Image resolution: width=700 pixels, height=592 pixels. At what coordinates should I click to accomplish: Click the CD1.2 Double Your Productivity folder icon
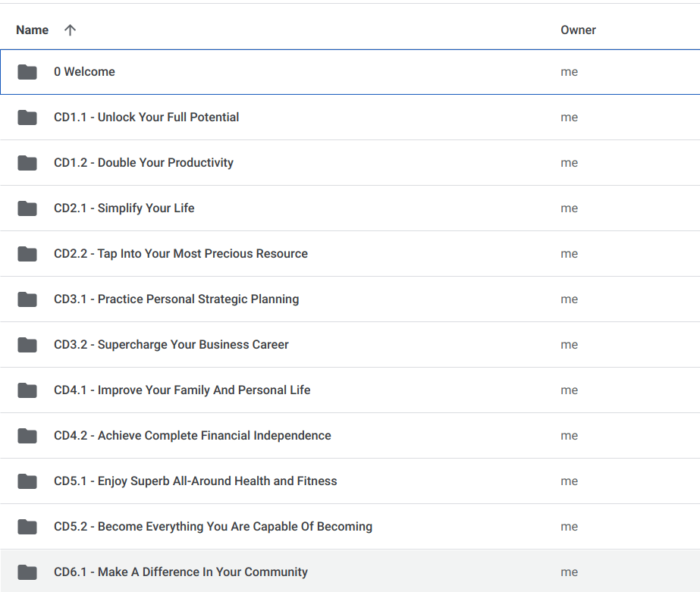(27, 162)
